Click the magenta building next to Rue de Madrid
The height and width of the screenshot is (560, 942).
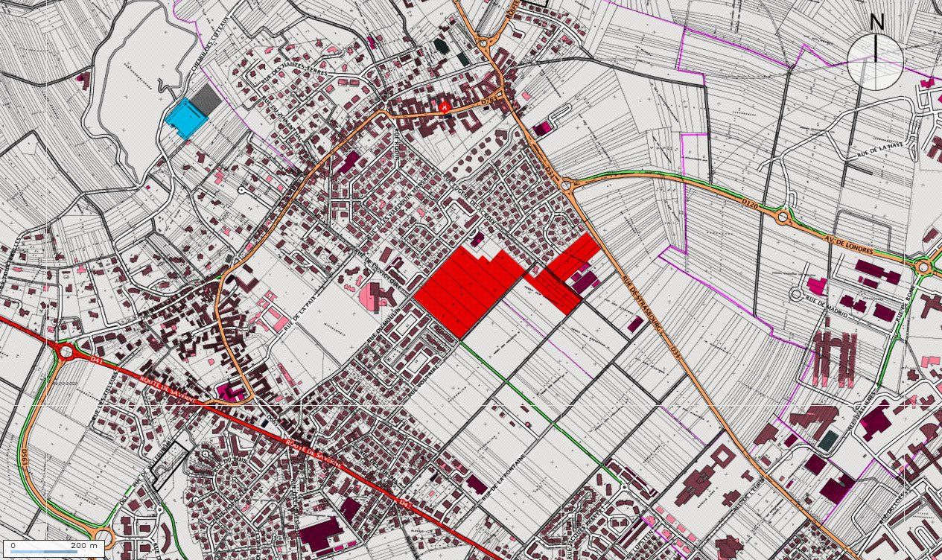pos(817,285)
